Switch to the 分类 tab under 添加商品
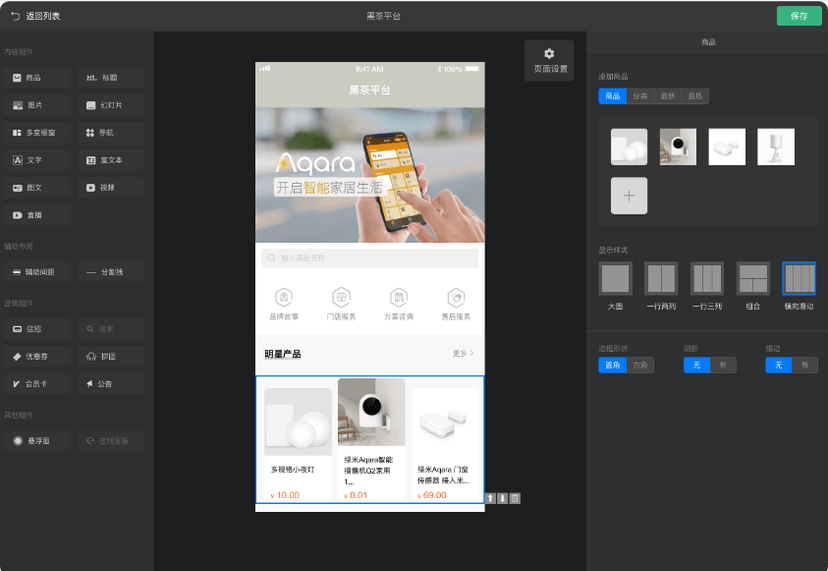Image resolution: width=828 pixels, height=571 pixels. [640, 96]
